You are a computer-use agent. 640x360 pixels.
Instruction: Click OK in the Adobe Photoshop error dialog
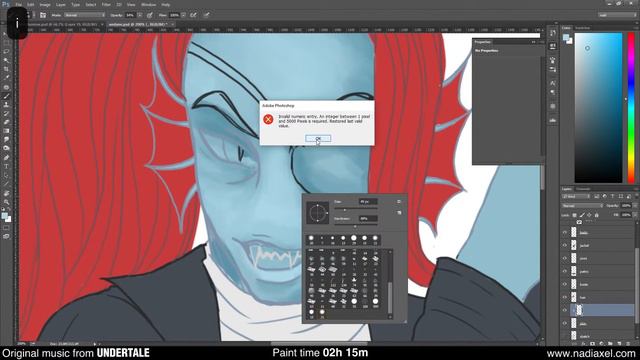point(318,138)
